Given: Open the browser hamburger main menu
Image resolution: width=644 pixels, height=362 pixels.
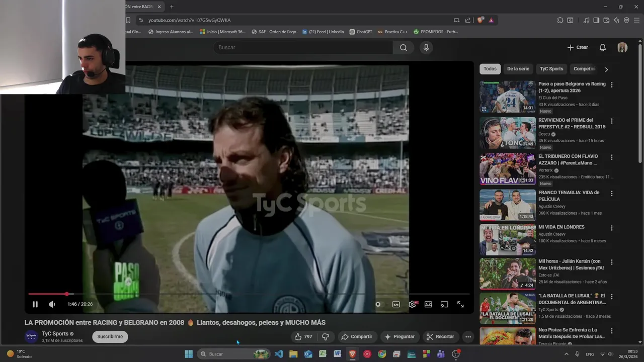Looking at the screenshot, I should click(636, 20).
